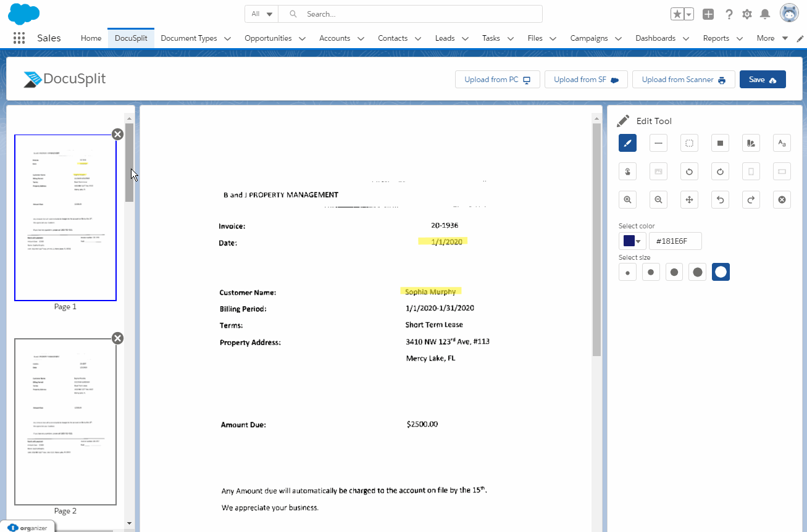Viewport: 807px width, 532px height.
Task: Rotate the invoice page clockwise
Action: pyautogui.click(x=720, y=171)
